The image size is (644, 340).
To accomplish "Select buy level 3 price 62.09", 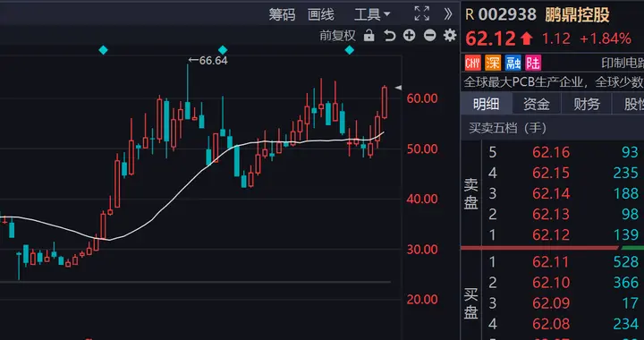I will pos(551,303).
